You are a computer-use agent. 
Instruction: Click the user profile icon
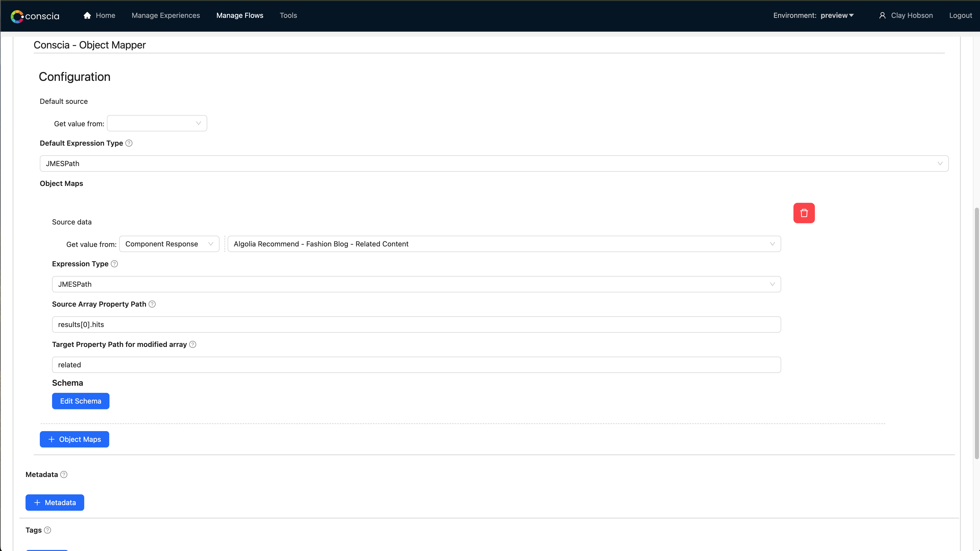pos(882,15)
